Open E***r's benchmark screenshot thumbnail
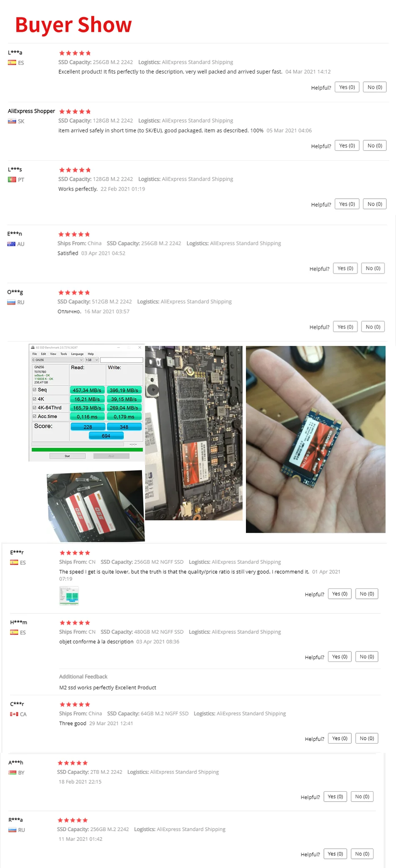 [x=69, y=595]
